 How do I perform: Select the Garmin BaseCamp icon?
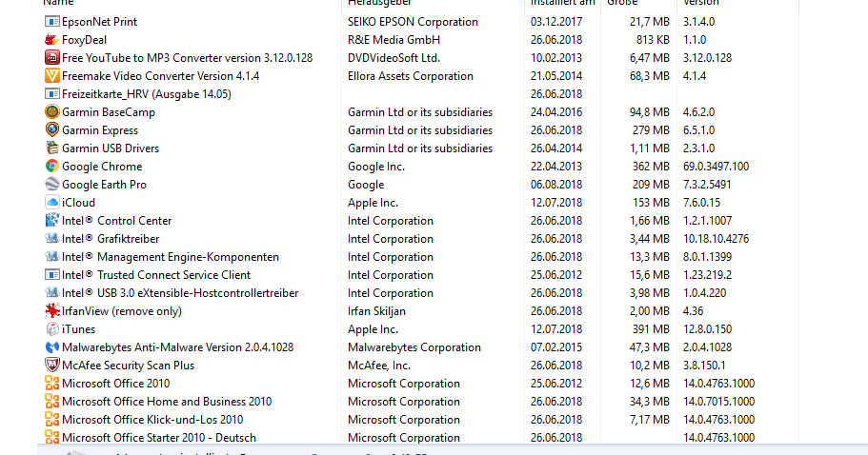tap(52, 111)
